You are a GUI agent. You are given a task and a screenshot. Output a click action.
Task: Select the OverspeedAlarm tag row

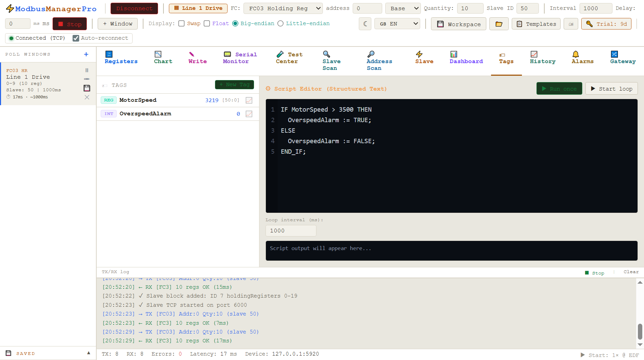coord(178,114)
